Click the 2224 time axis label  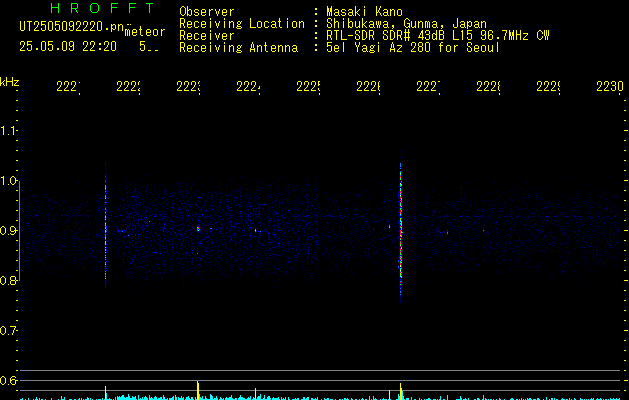[248, 86]
